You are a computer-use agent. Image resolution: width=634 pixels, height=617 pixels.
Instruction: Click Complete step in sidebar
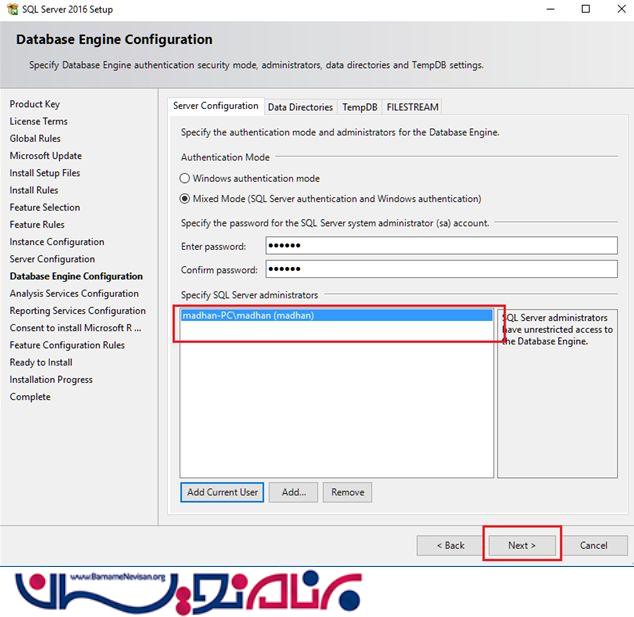click(30, 397)
